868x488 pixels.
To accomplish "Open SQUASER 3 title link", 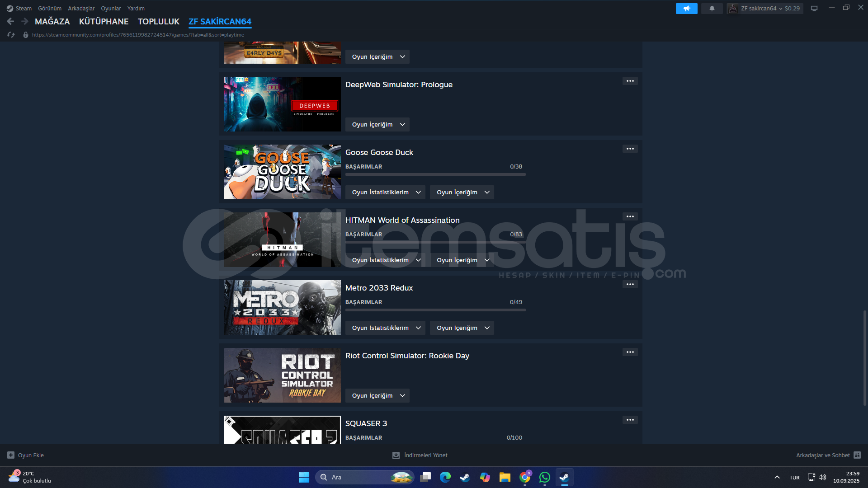I will point(366,423).
